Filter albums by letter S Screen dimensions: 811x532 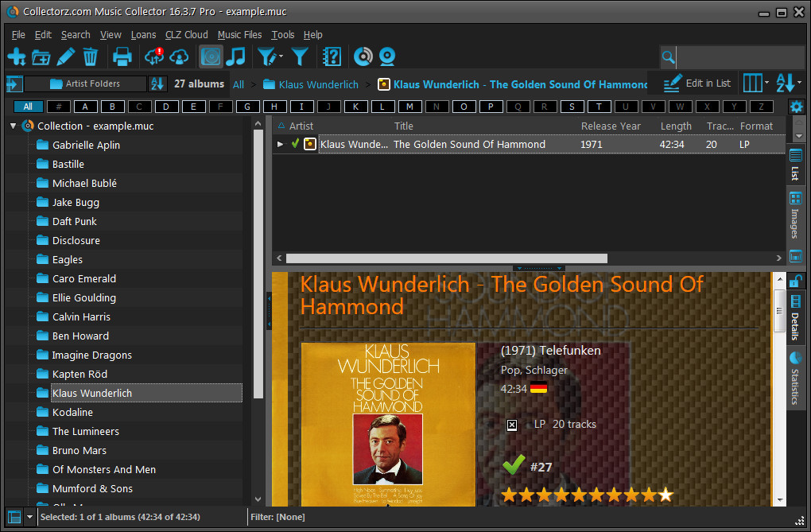point(572,107)
